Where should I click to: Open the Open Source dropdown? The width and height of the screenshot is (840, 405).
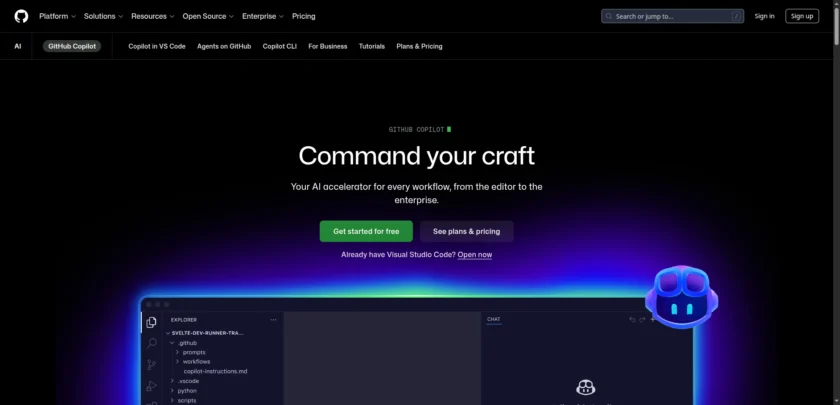point(208,16)
